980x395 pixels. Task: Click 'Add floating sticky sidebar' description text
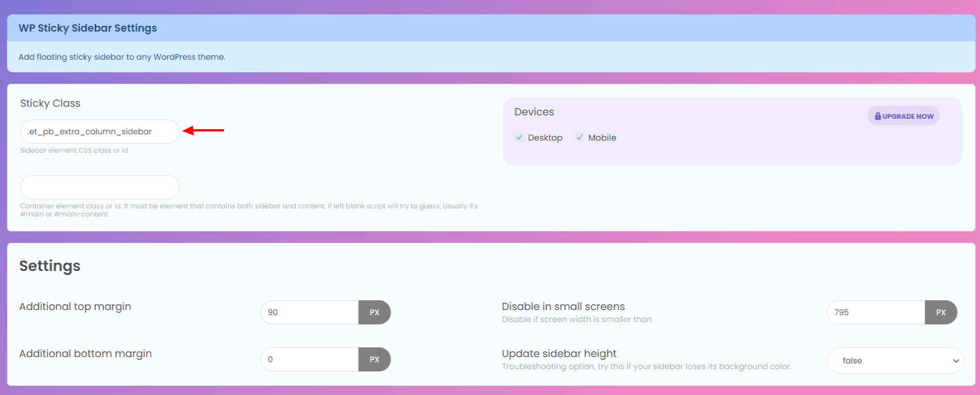[x=122, y=57]
